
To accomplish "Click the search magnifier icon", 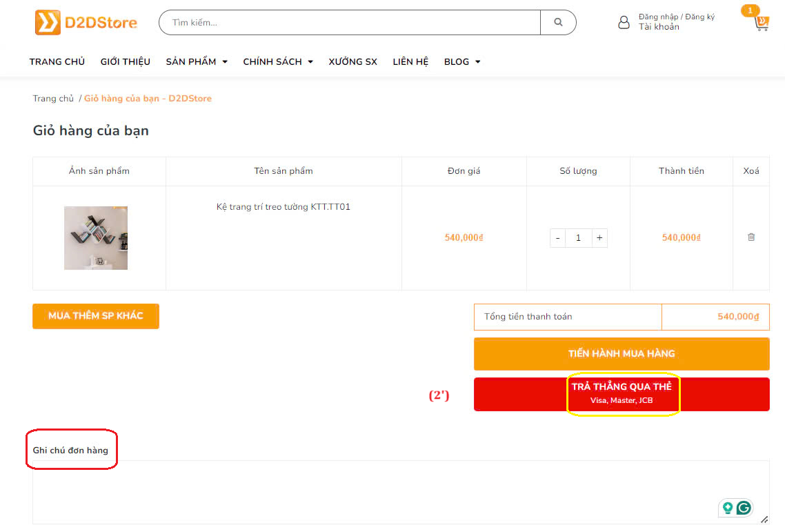I will pyautogui.click(x=558, y=22).
